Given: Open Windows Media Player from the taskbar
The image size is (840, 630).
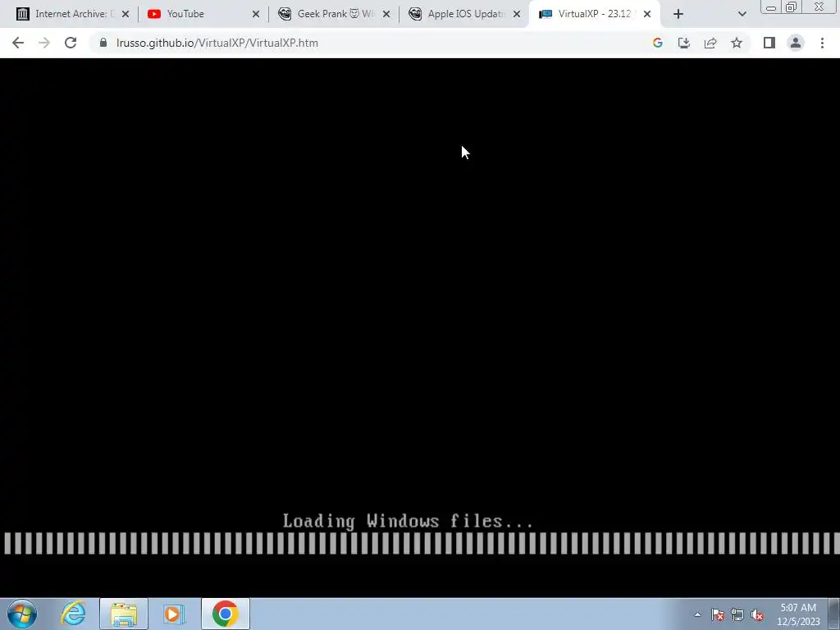Looking at the screenshot, I should click(174, 614).
